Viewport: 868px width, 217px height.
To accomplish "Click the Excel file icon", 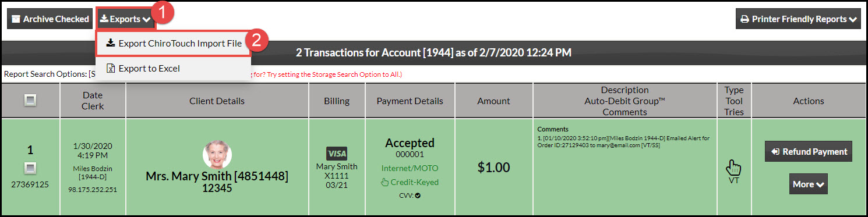I will click(111, 69).
